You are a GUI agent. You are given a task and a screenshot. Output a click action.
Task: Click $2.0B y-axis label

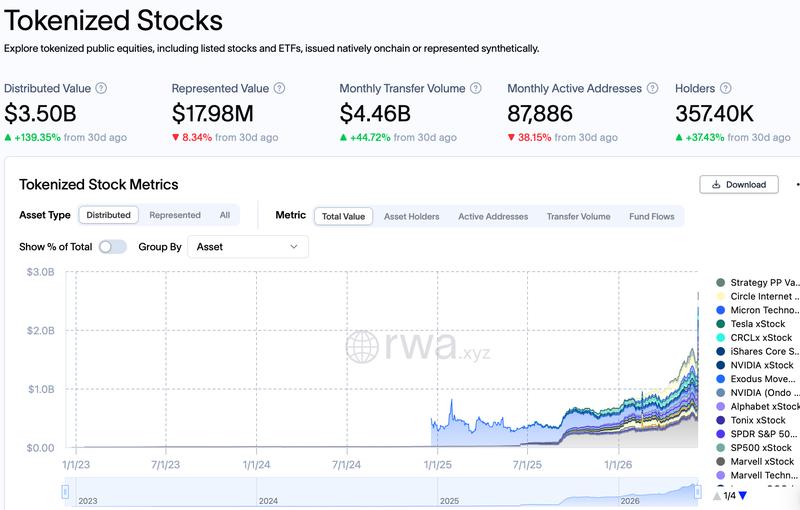pyautogui.click(x=41, y=330)
